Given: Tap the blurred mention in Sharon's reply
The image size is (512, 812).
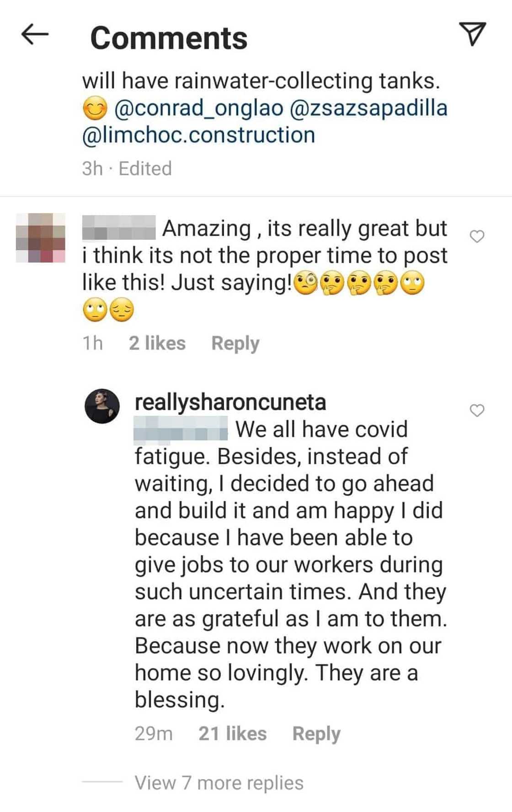Looking at the screenshot, I should pyautogui.click(x=180, y=430).
